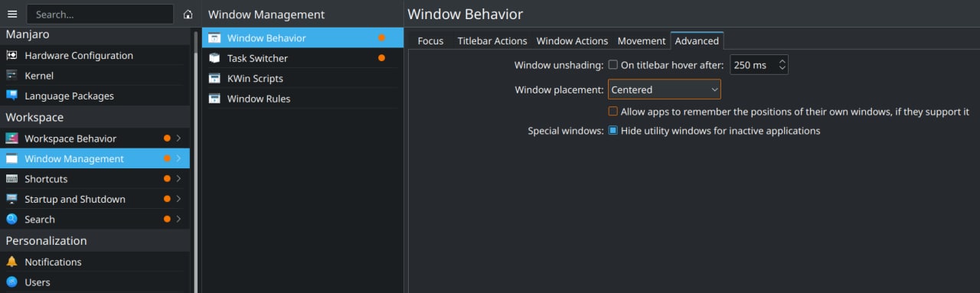Open Kernel settings

coord(95,76)
